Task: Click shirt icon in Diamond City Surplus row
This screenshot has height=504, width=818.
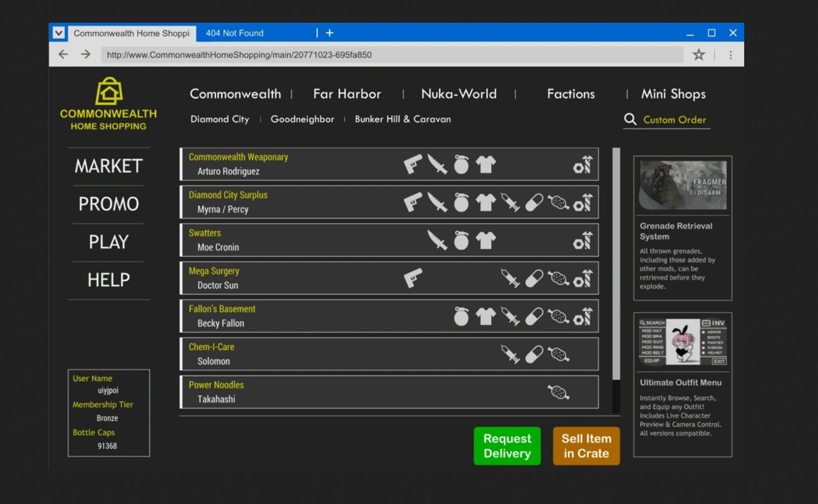Action: 486,202
